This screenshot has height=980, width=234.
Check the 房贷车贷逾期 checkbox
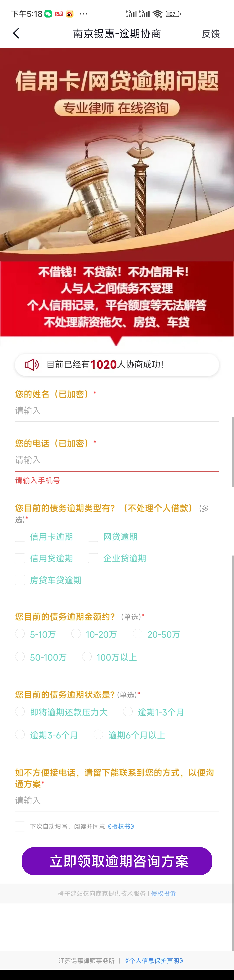[20, 580]
